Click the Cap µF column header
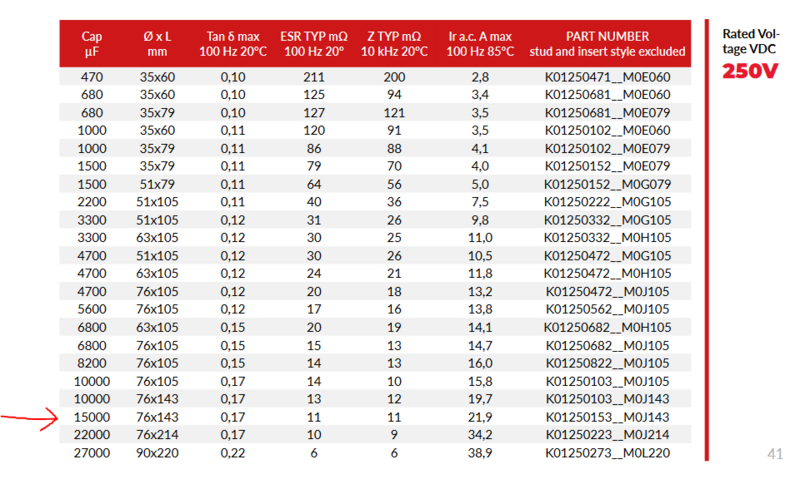The height and width of the screenshot is (484, 800). pos(92,44)
